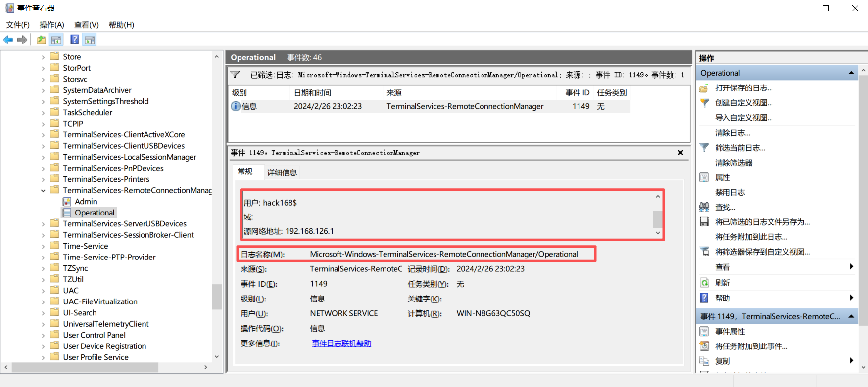Choose 创建自定义视图 in actions pane

(744, 103)
